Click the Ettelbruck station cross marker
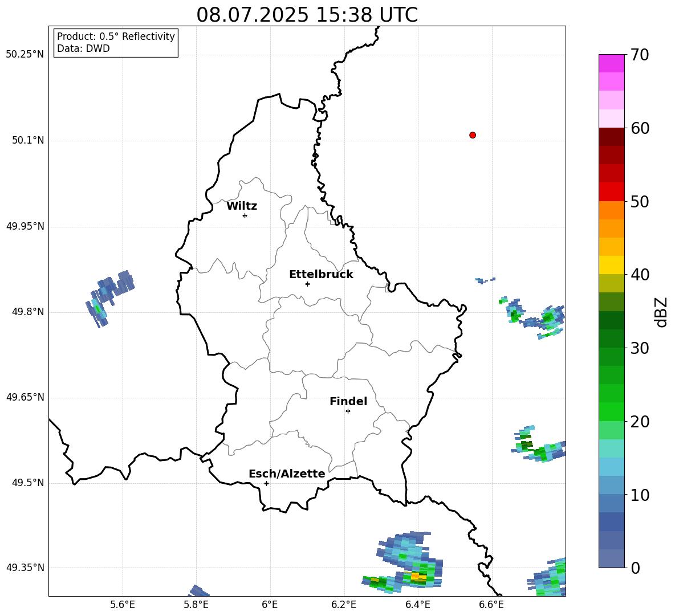675x616 pixels. pyautogui.click(x=307, y=284)
